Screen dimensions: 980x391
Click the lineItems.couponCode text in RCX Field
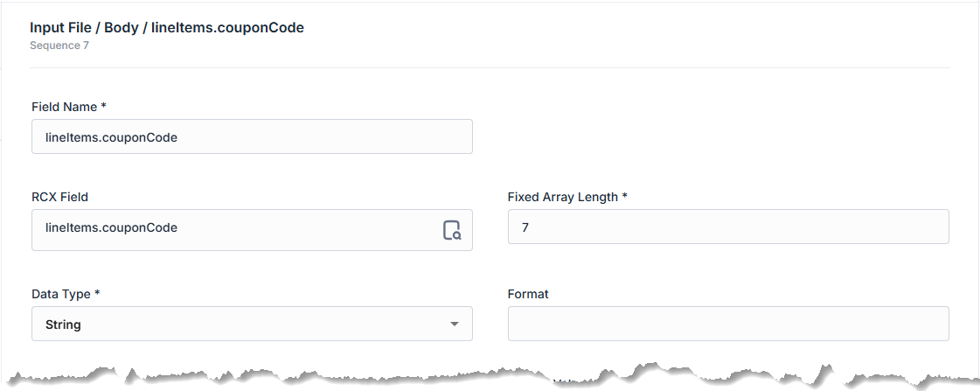pyautogui.click(x=111, y=227)
